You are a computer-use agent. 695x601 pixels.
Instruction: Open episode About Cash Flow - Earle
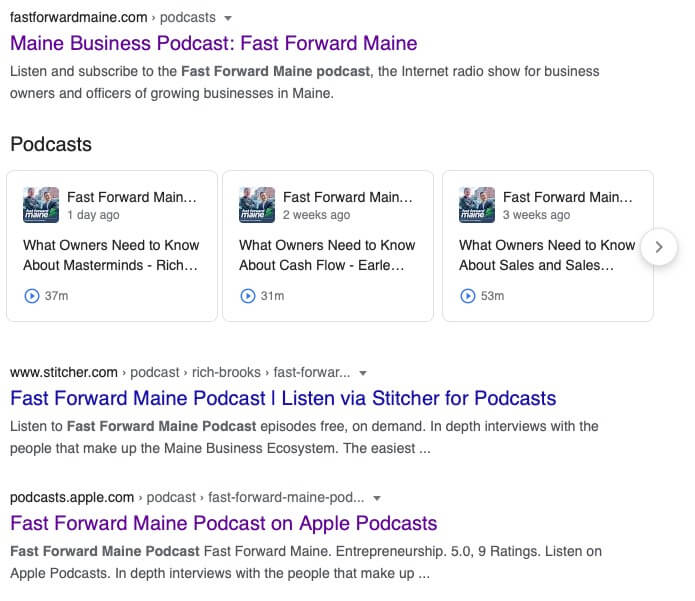pos(327,255)
